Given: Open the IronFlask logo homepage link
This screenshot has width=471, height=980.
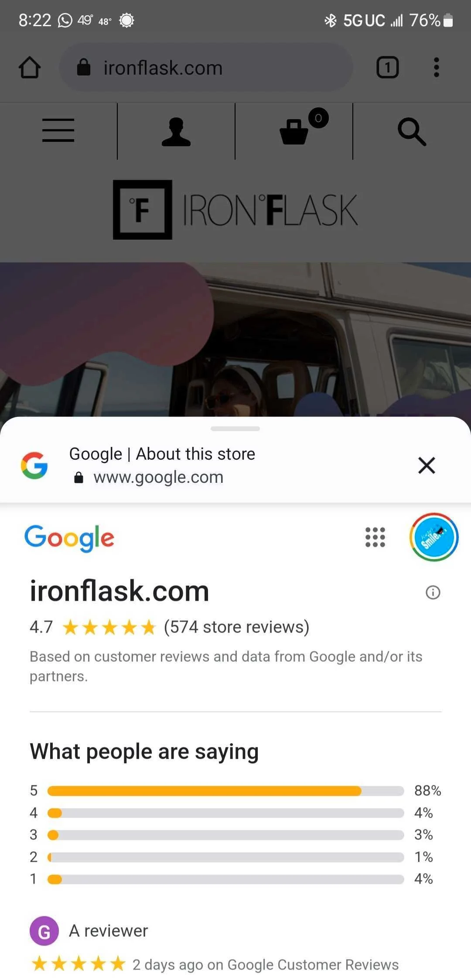Looking at the screenshot, I should coord(235,210).
